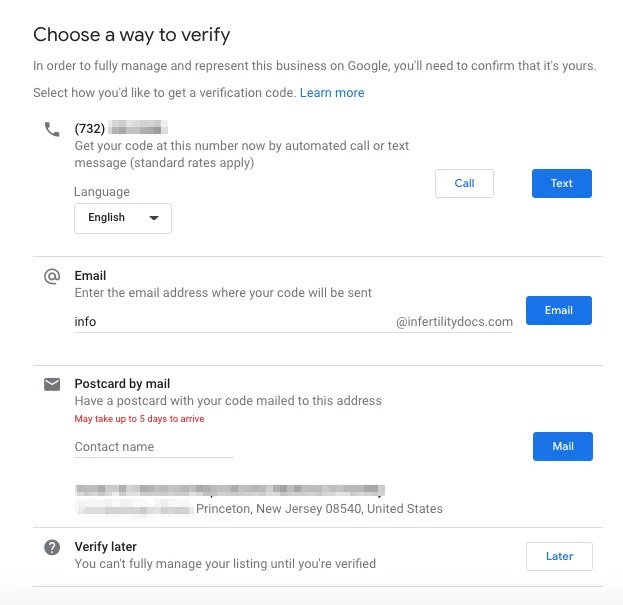Image resolution: width=623 pixels, height=605 pixels.
Task: Click the postcard envelope icon
Action: tap(52, 384)
